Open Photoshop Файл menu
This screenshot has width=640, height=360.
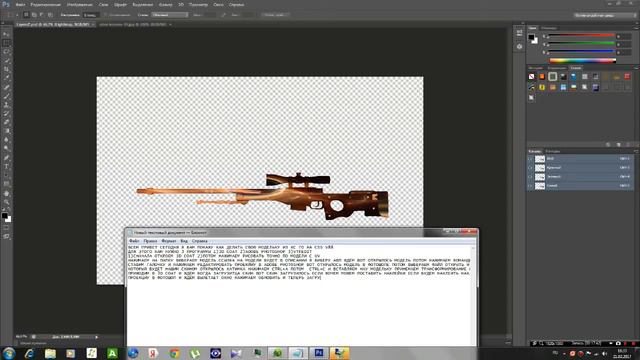pos(20,4)
